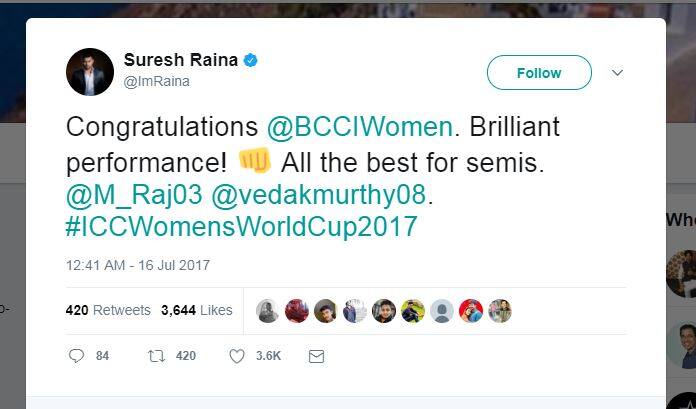696x409 pixels.
Task: Click the @ImRaina handle
Action: pyautogui.click(x=157, y=82)
